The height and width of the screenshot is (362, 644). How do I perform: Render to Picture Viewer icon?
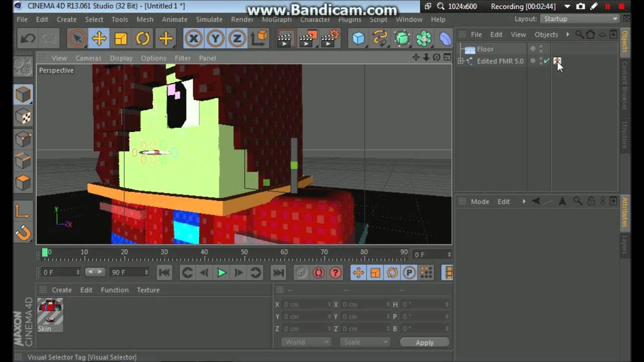click(308, 39)
